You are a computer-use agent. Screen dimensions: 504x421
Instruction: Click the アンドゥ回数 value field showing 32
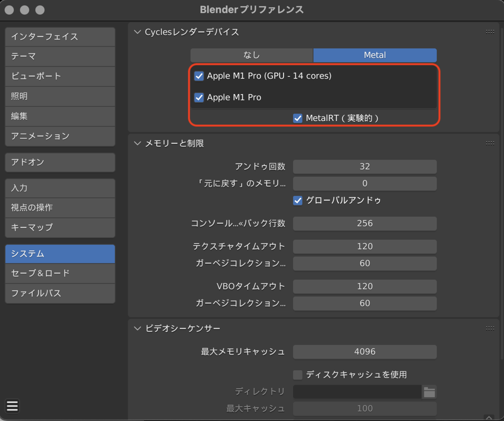(365, 166)
